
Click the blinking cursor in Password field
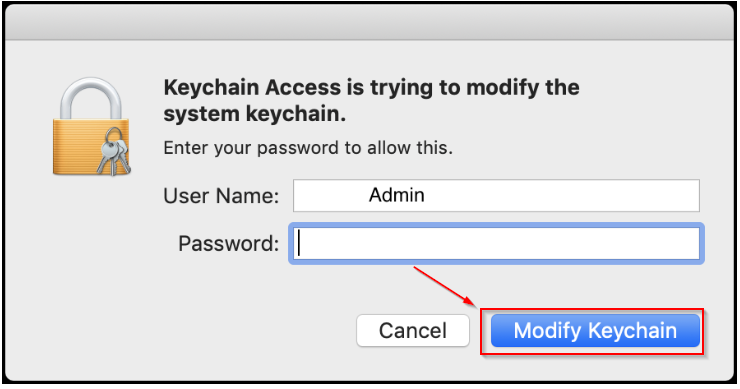[299, 244]
